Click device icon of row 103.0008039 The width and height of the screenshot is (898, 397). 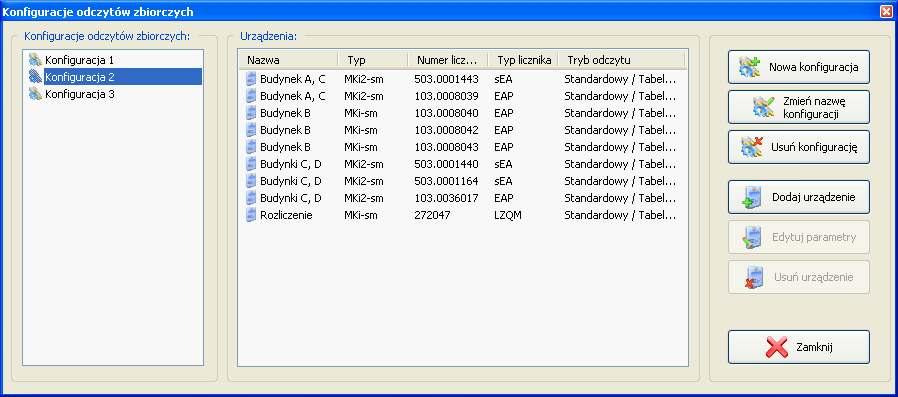click(250, 96)
